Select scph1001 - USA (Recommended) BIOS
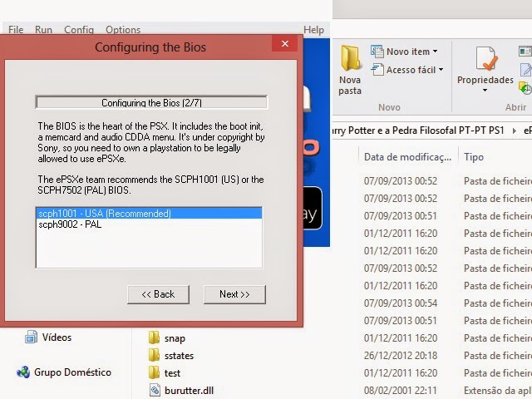Image resolution: width=532 pixels, height=399 pixels. 149,214
